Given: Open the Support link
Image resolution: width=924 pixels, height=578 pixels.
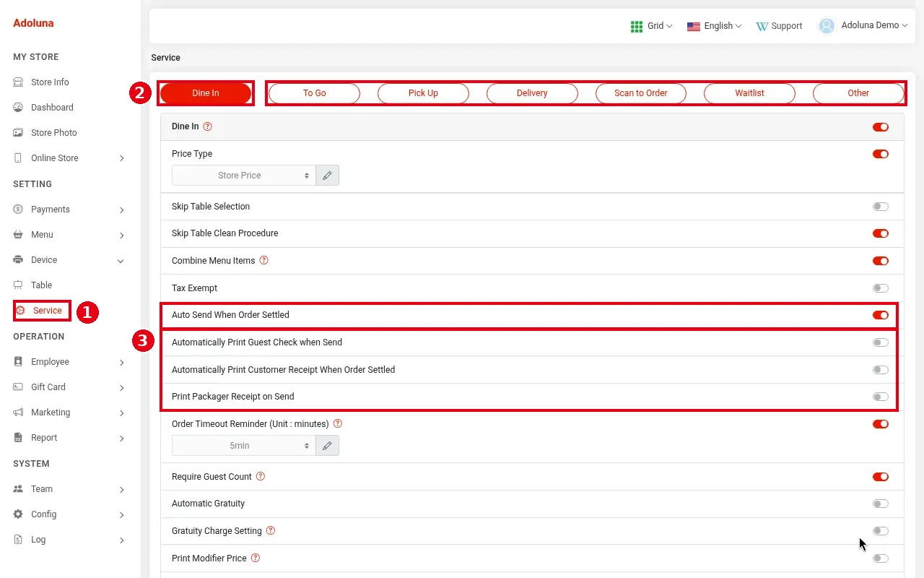Looking at the screenshot, I should 779,26.
